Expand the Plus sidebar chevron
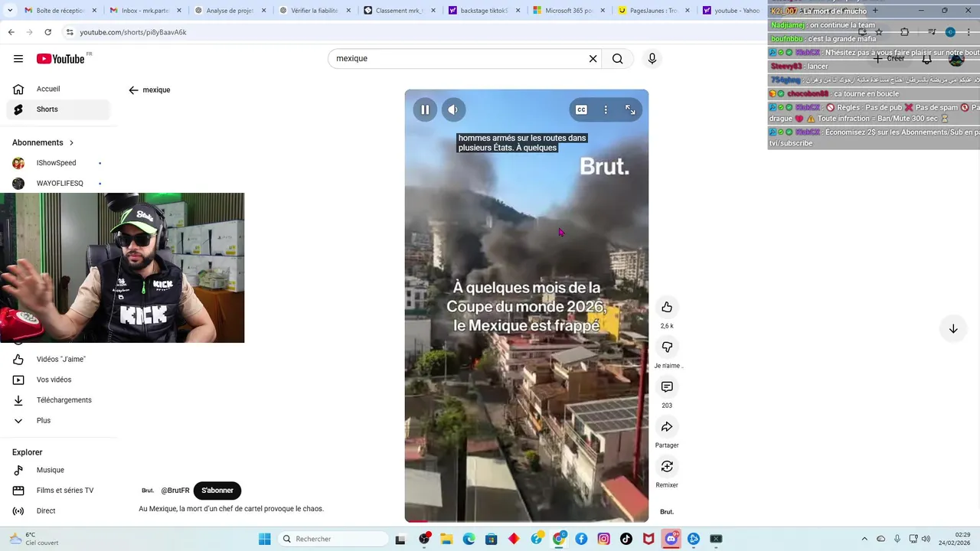The height and width of the screenshot is (551, 980). [18, 420]
